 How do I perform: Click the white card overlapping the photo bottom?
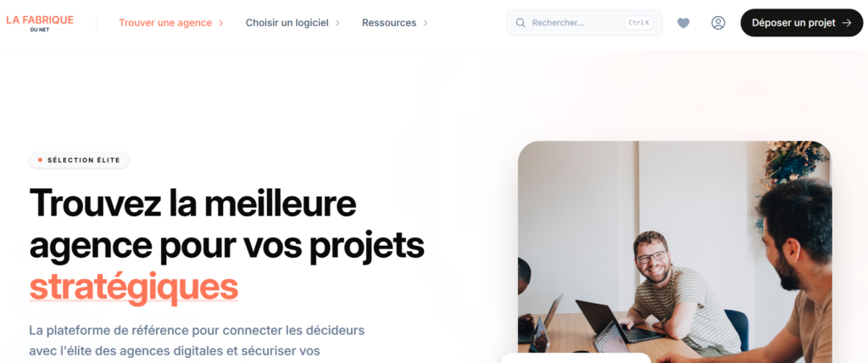point(576,358)
